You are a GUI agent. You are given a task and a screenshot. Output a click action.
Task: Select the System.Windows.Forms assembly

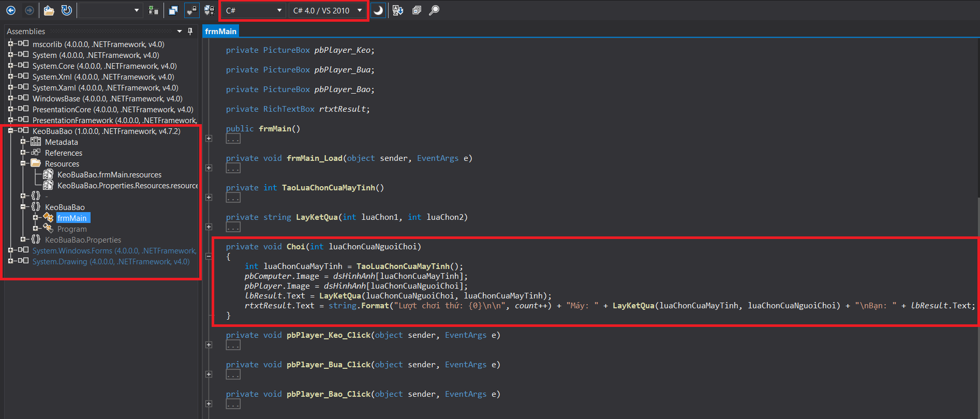(x=114, y=251)
